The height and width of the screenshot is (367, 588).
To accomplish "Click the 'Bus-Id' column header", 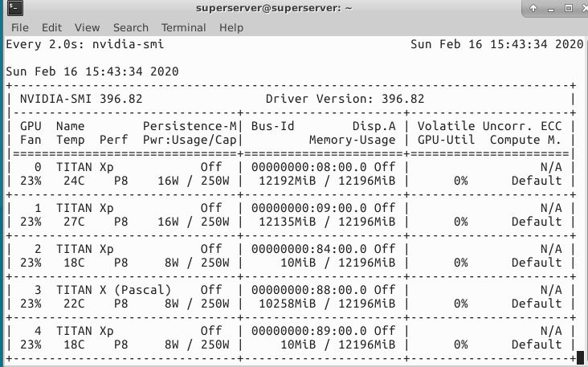I will point(272,126).
